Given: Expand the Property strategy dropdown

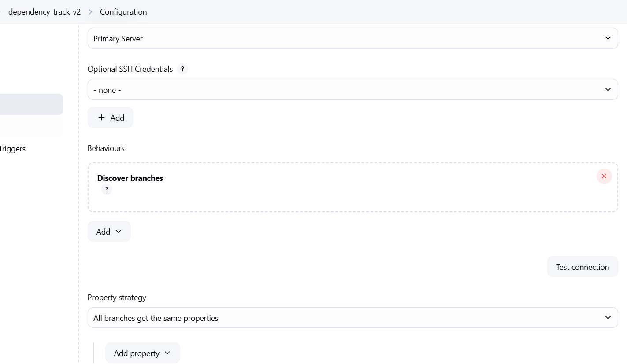Looking at the screenshot, I should click(x=352, y=318).
